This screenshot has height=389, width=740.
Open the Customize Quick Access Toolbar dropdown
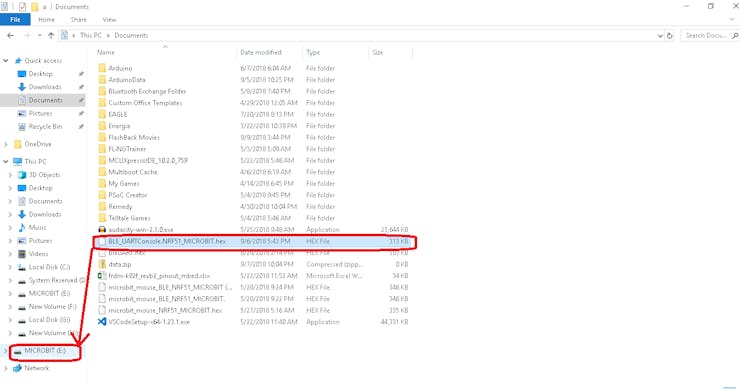pos(45,7)
